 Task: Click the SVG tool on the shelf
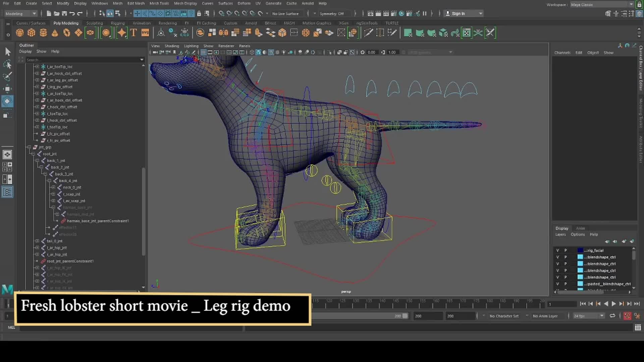pyautogui.click(x=145, y=33)
